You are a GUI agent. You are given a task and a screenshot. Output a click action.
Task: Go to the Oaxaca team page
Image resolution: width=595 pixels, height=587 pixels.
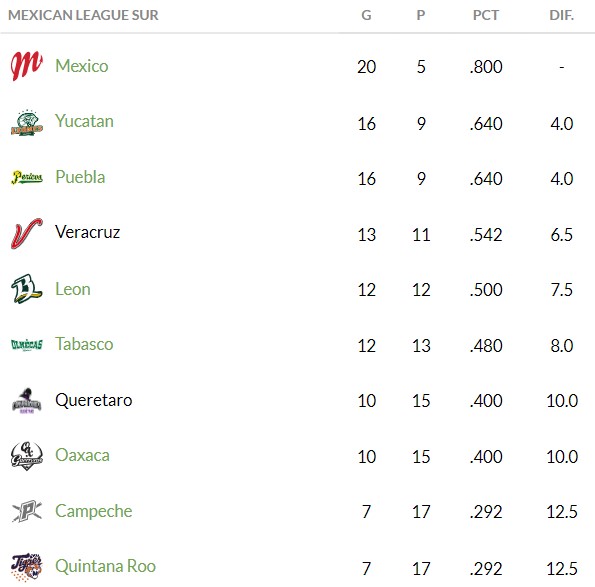click(x=82, y=455)
